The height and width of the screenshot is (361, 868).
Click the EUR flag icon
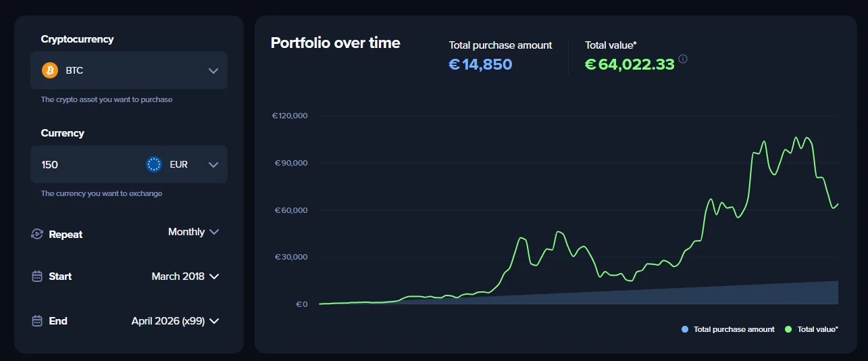pyautogui.click(x=154, y=164)
